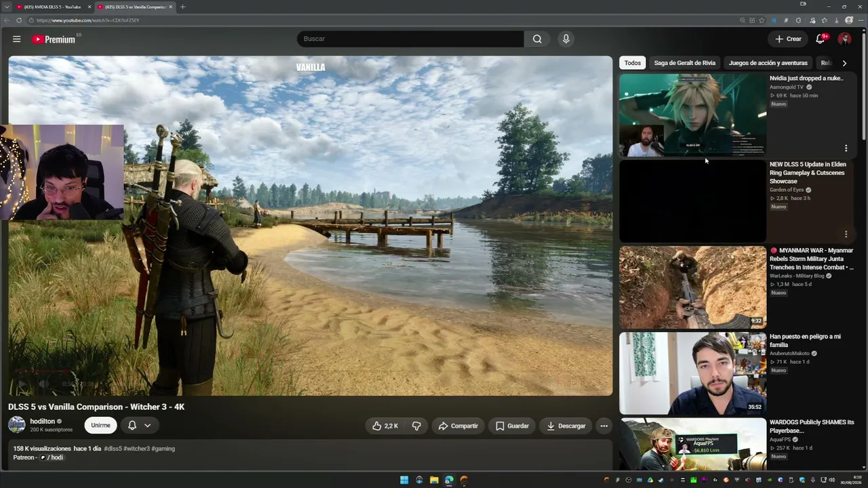This screenshot has width=868, height=488.
Task: Open the notifications bell in the header
Action: (x=820, y=39)
